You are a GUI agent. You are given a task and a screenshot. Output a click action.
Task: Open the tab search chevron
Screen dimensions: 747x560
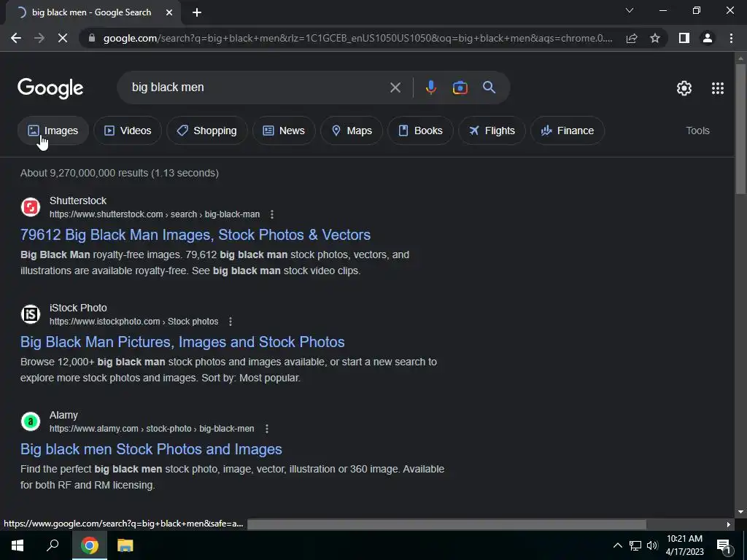630,10
